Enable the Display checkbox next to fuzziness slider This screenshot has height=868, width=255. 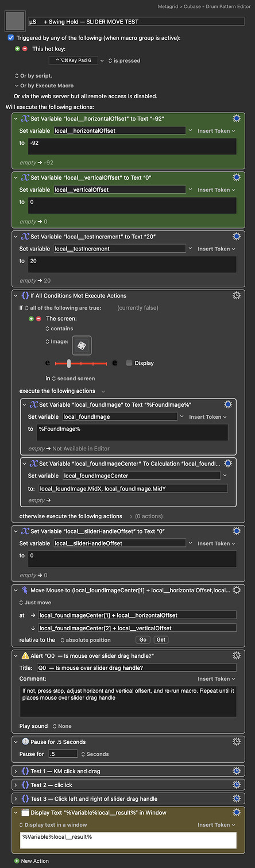pos(129,363)
